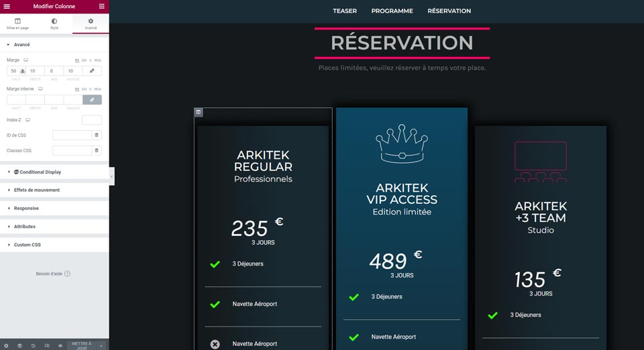Toggle linked values for Marge interne
The width and height of the screenshot is (644, 350).
click(92, 100)
